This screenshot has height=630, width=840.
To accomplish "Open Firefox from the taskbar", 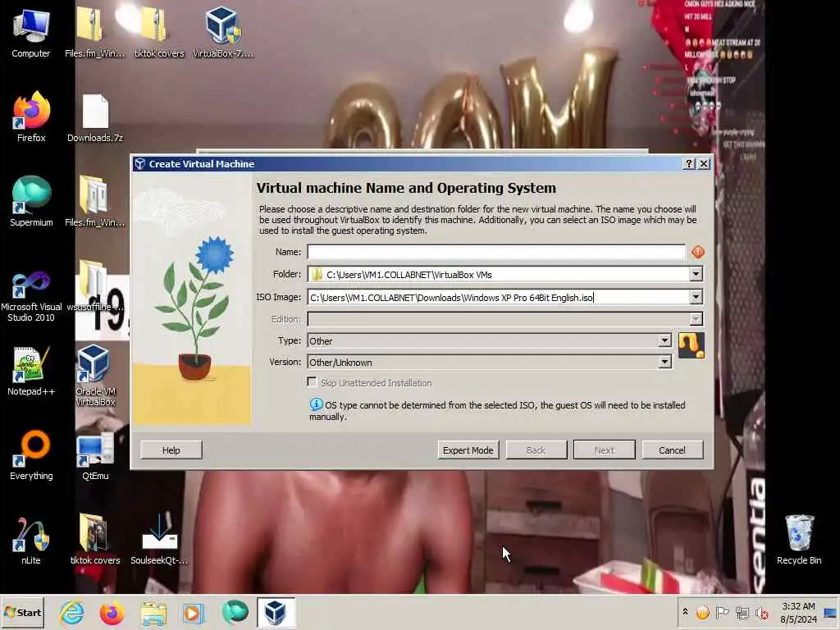I will point(112,612).
